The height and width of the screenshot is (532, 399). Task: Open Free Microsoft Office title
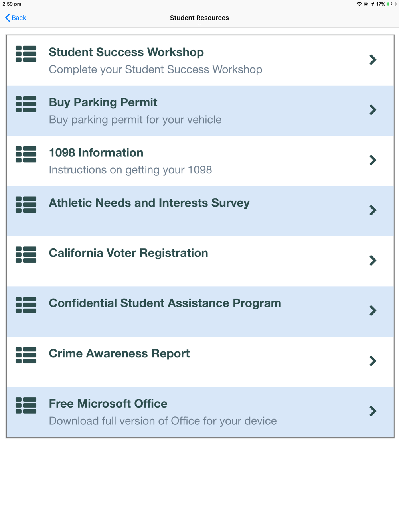(108, 404)
